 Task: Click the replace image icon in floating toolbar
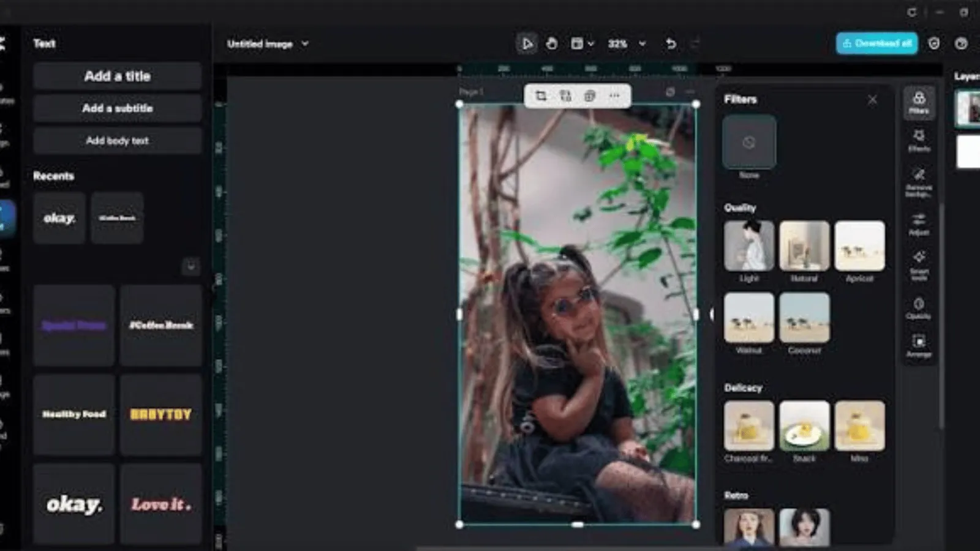(x=565, y=96)
